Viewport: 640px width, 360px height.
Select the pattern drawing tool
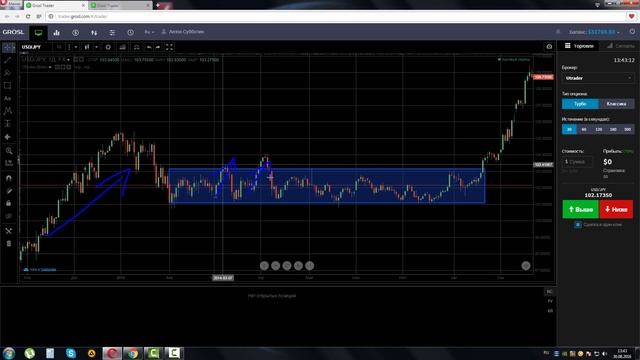tap(8, 111)
